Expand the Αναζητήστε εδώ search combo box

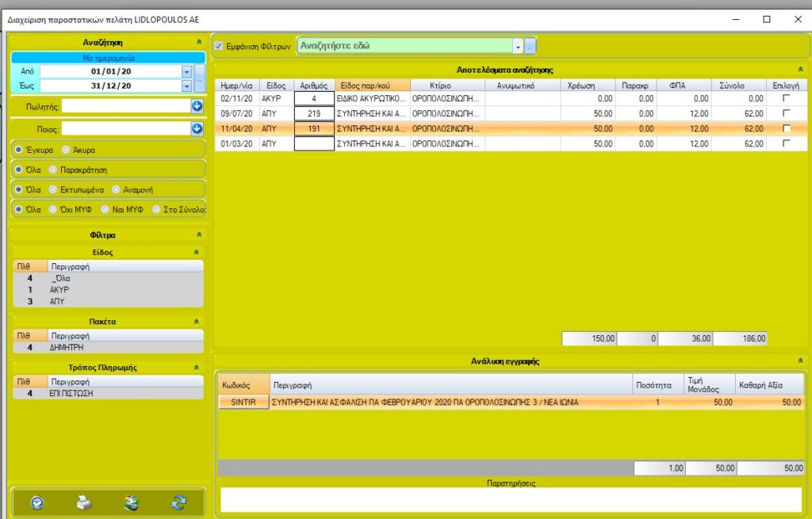point(518,46)
